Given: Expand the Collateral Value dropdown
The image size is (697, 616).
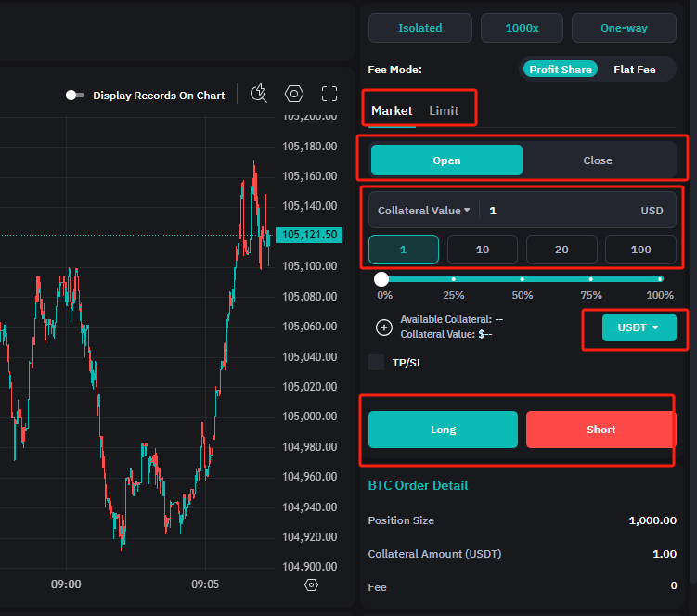Looking at the screenshot, I should (424, 211).
